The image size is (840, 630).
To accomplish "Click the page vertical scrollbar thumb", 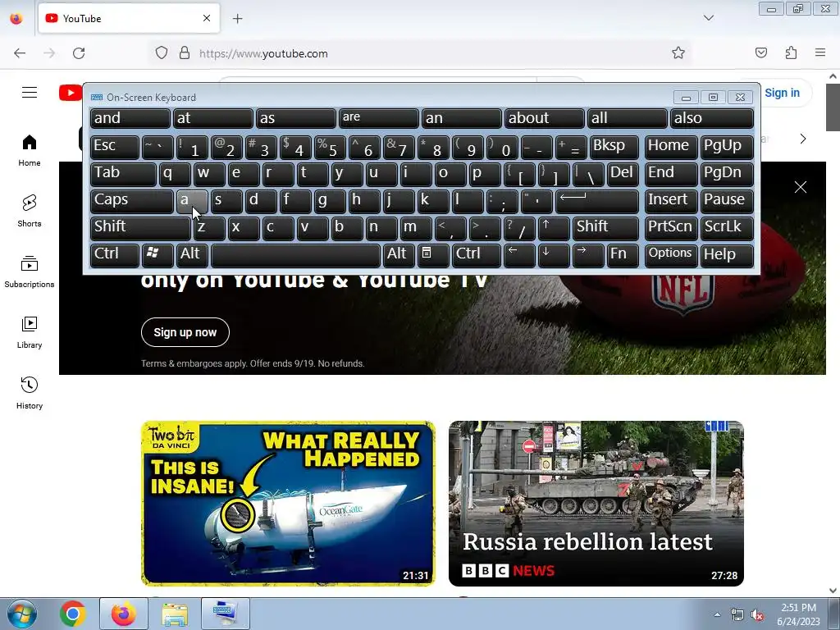I will (x=833, y=107).
